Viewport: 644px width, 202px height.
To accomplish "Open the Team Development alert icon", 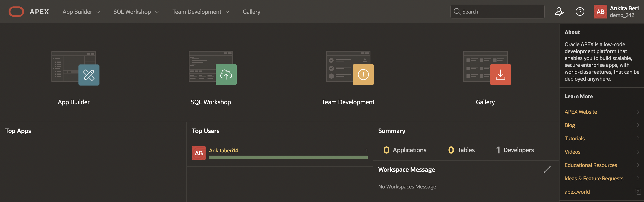I will click(x=363, y=75).
